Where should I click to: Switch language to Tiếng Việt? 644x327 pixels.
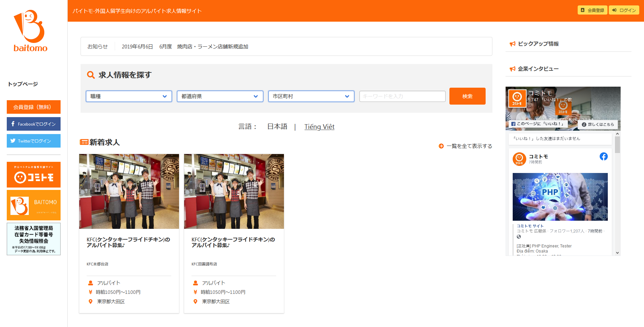(x=319, y=127)
